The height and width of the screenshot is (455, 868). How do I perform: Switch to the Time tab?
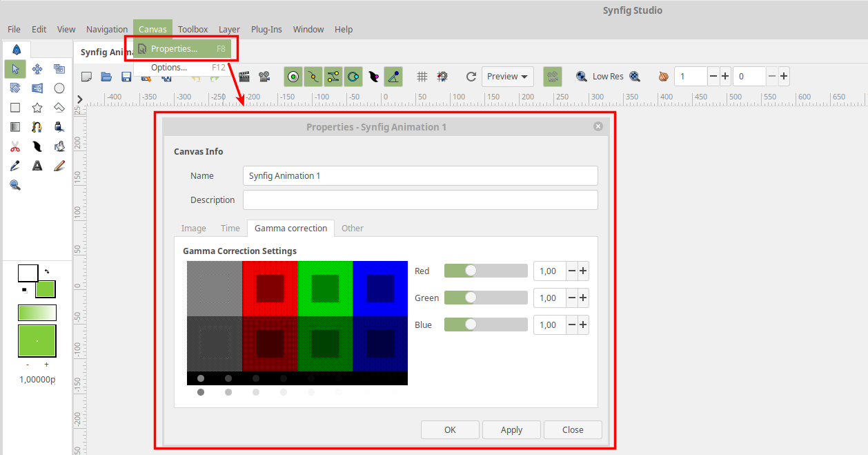pos(230,228)
